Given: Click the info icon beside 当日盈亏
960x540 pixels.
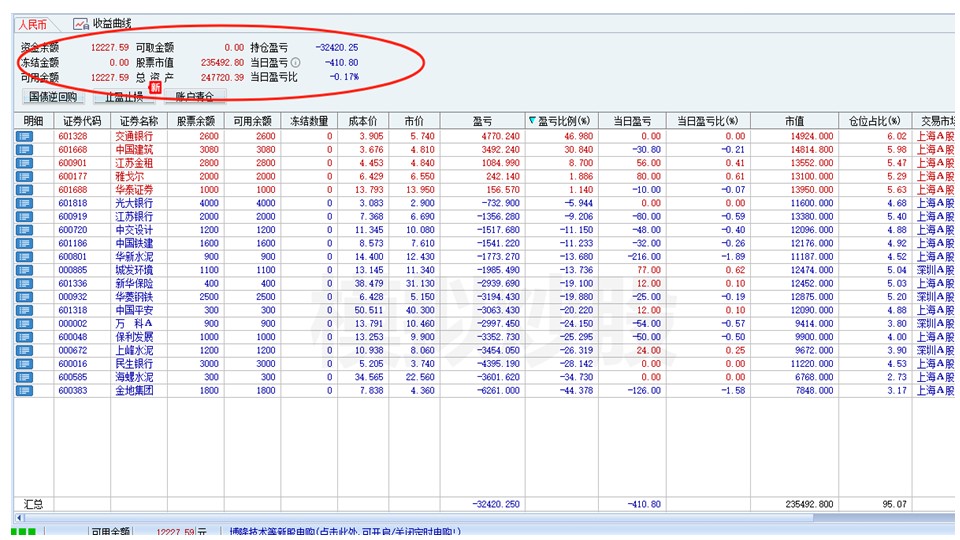Looking at the screenshot, I should 296,62.
